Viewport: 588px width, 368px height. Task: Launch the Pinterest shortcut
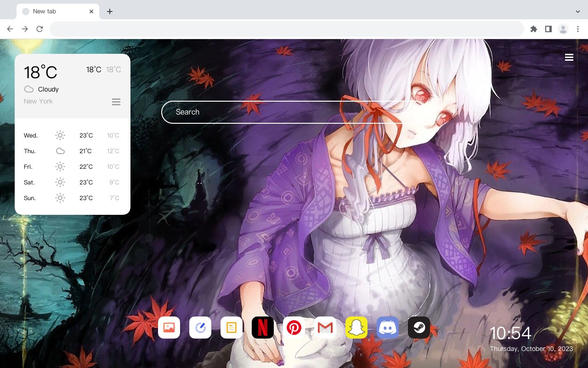pyautogui.click(x=294, y=328)
